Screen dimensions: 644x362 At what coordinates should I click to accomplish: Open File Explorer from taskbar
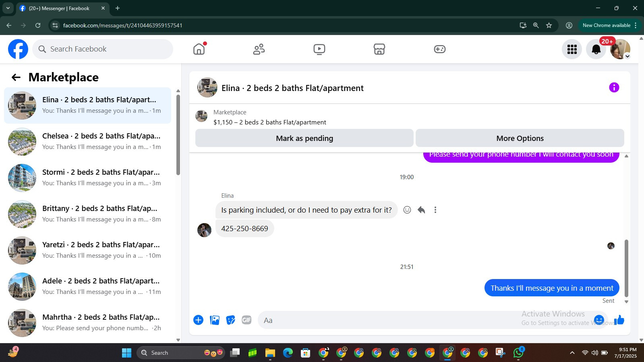point(270,353)
